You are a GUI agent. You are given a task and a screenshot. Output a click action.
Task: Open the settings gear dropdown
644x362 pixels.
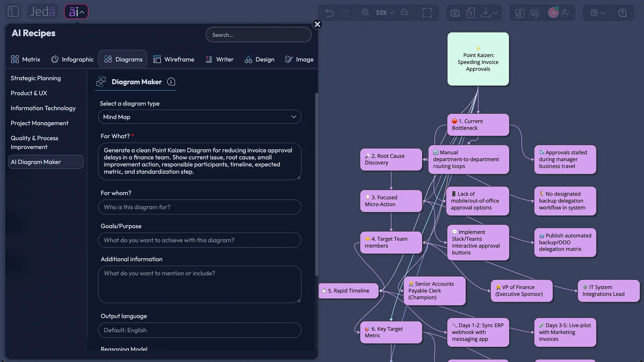(x=597, y=13)
